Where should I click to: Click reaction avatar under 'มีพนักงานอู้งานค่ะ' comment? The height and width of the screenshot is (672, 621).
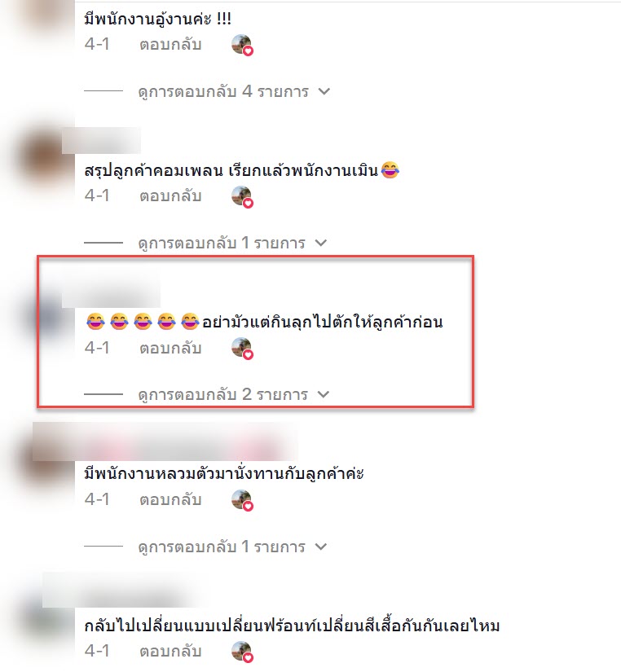point(242,45)
